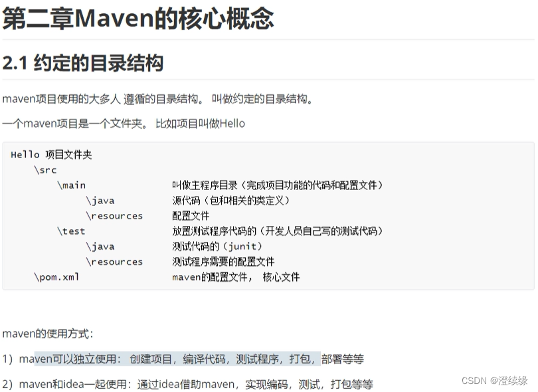538x392 pixels.
Task: Click description "源代码（包和相关的类定义）"
Action: [x=231, y=201]
